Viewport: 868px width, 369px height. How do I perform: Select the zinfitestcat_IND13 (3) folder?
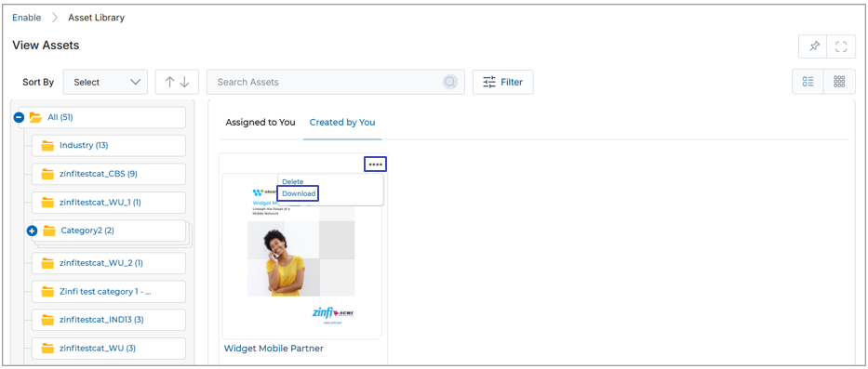pos(109,320)
